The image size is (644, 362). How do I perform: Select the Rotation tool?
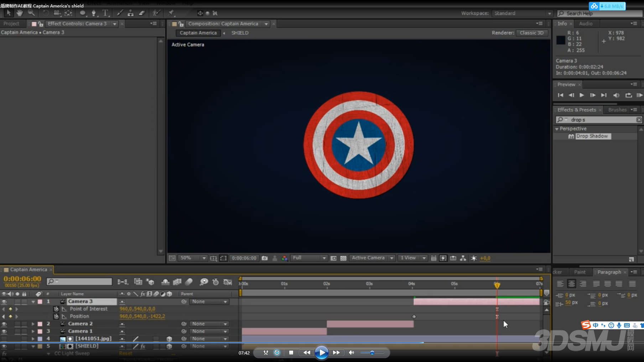(x=46, y=13)
